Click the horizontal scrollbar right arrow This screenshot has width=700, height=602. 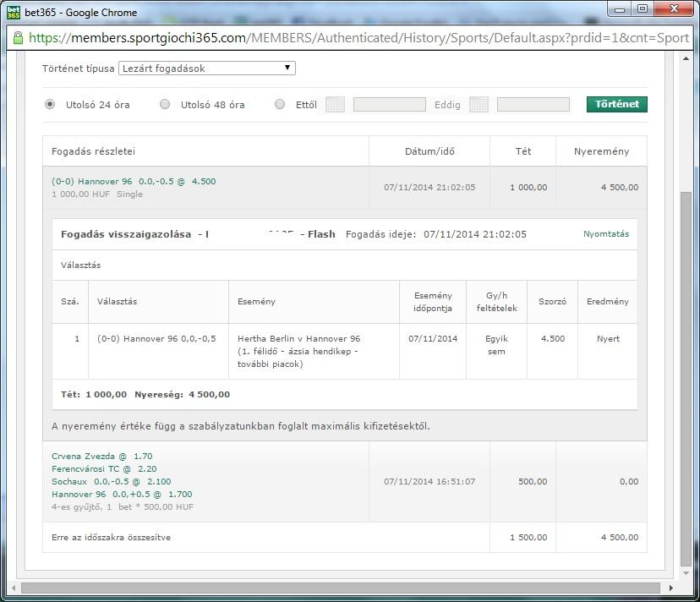pos(670,588)
